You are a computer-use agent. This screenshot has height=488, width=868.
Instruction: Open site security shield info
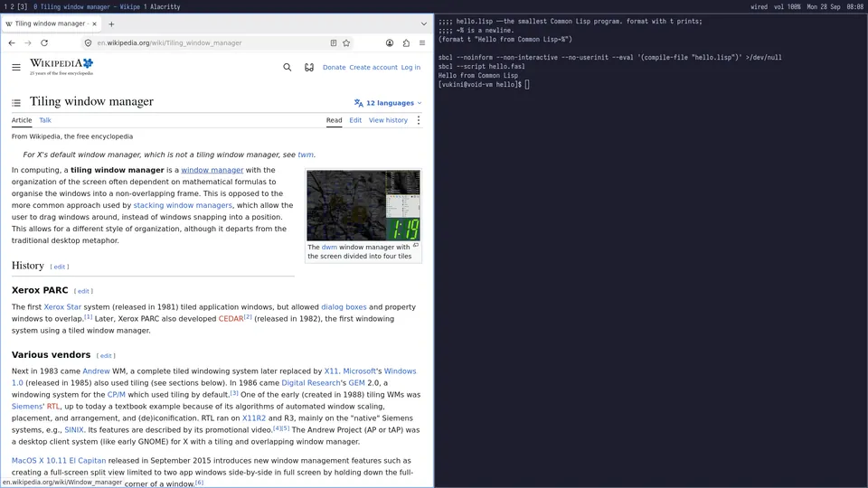[88, 42]
